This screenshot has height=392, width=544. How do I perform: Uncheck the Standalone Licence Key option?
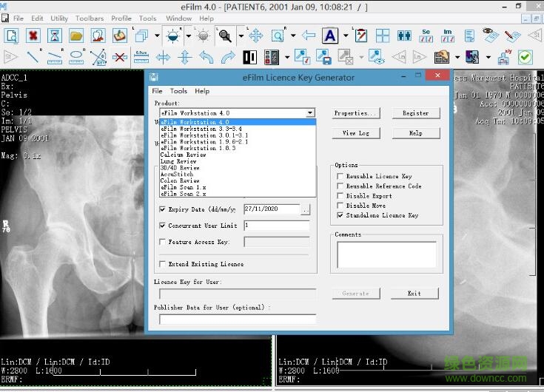click(340, 215)
